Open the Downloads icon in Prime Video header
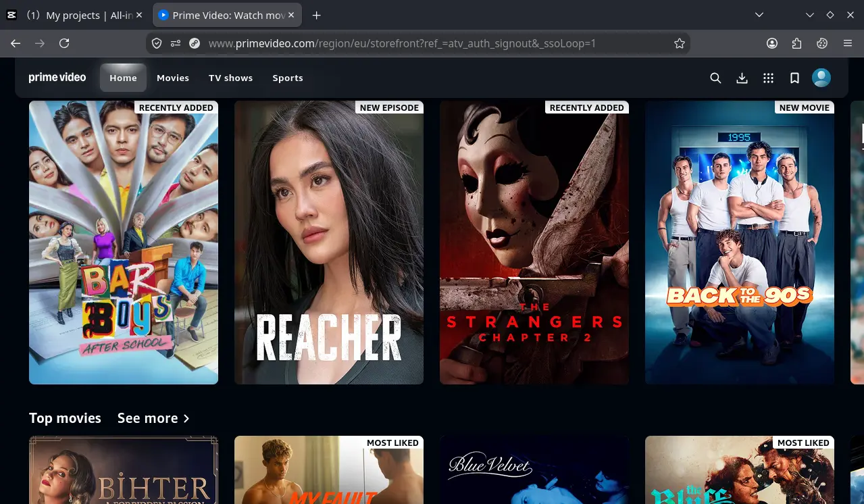Screen dimensions: 864x504 (742, 78)
